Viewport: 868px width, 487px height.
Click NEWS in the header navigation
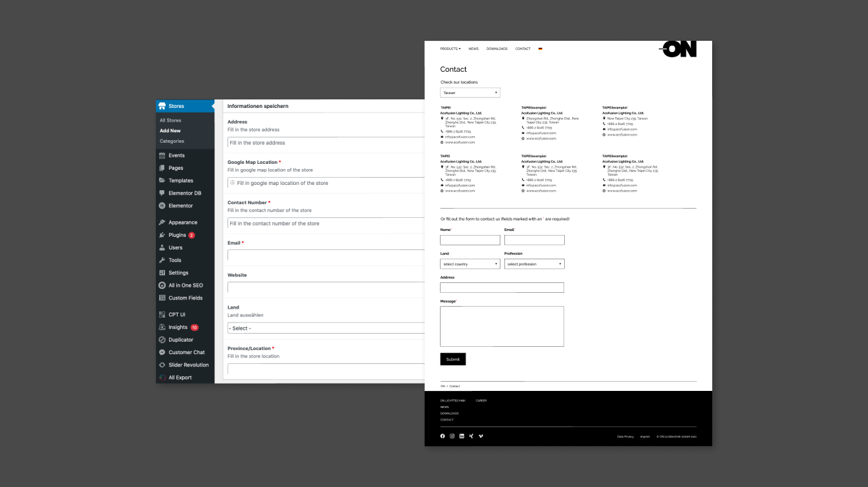pyautogui.click(x=473, y=49)
